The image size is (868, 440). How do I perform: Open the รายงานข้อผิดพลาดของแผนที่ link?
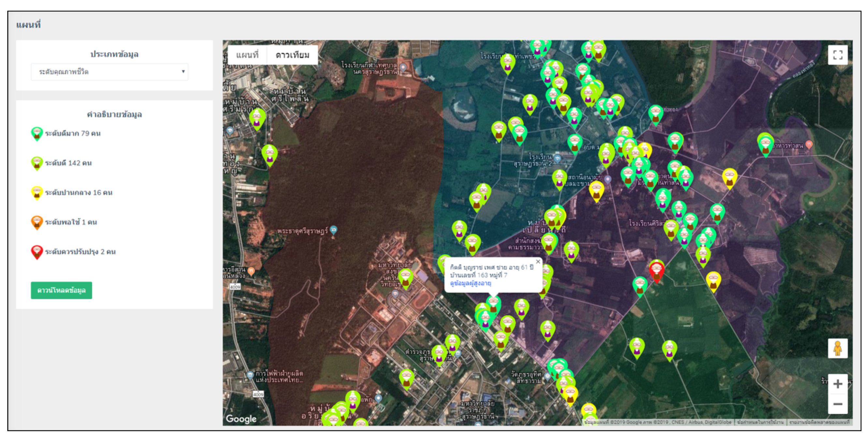[x=819, y=422]
